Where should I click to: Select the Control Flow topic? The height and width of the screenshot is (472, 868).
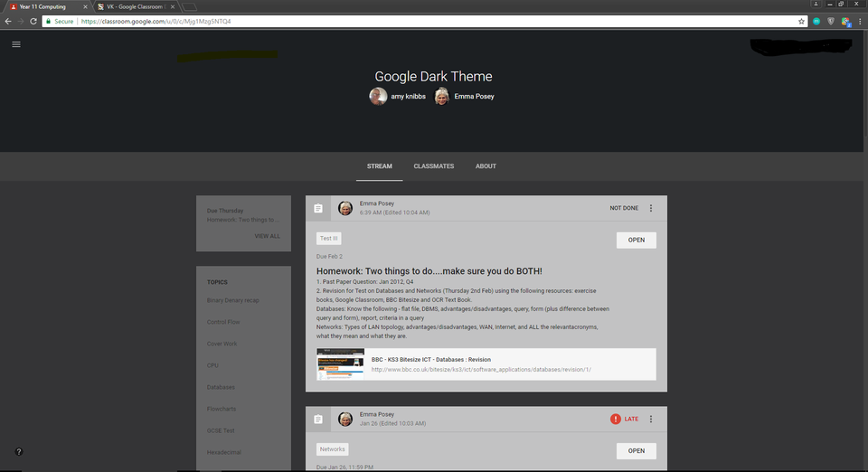point(223,322)
